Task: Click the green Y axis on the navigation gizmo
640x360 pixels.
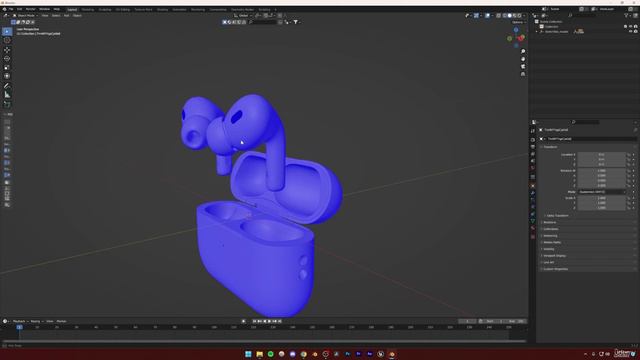Action: [x=509, y=39]
